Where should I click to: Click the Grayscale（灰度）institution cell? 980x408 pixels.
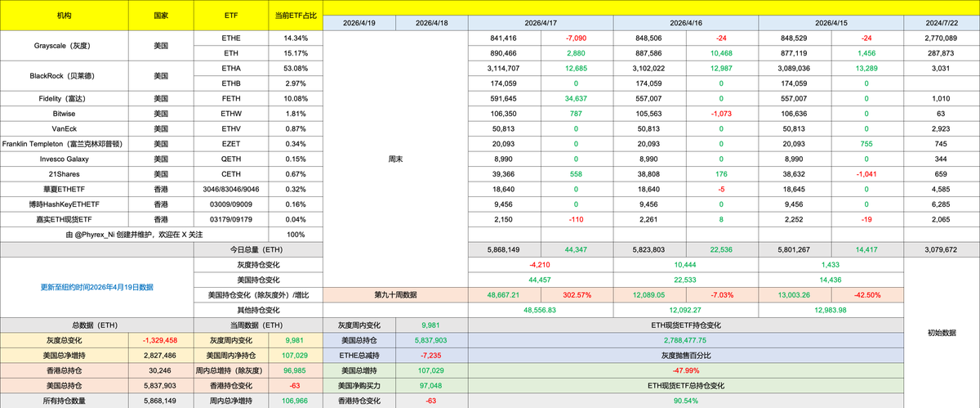click(64, 47)
